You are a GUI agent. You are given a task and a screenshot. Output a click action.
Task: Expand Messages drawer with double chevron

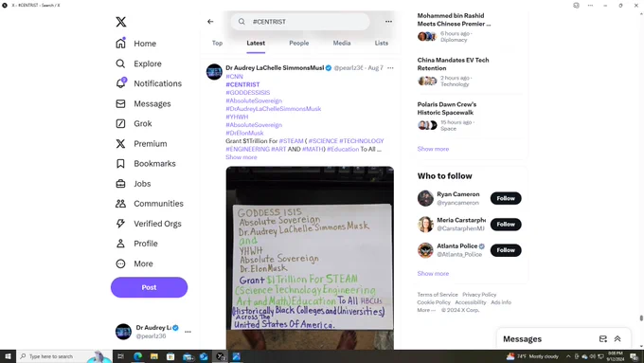[x=617, y=338]
